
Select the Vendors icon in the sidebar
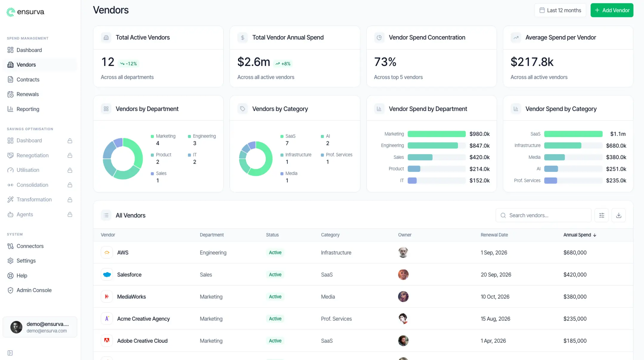click(10, 64)
